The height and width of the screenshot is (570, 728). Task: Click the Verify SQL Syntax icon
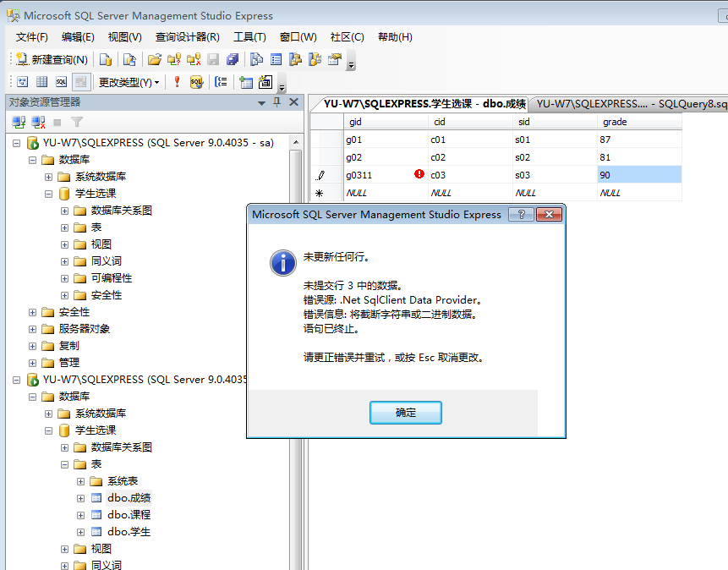[196, 82]
